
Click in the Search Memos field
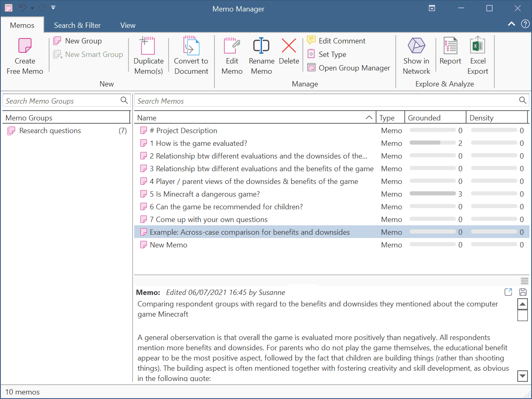coord(327,101)
